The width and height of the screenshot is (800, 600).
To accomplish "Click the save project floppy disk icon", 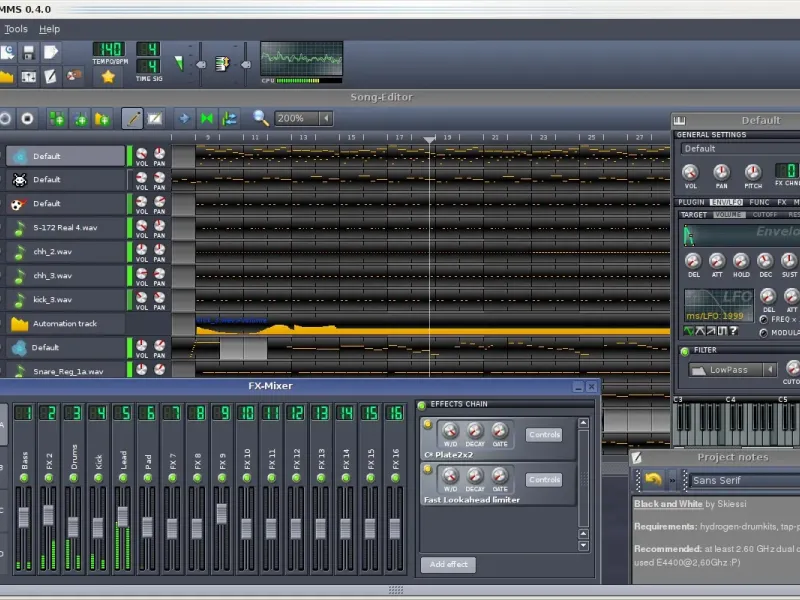I will click(29, 52).
